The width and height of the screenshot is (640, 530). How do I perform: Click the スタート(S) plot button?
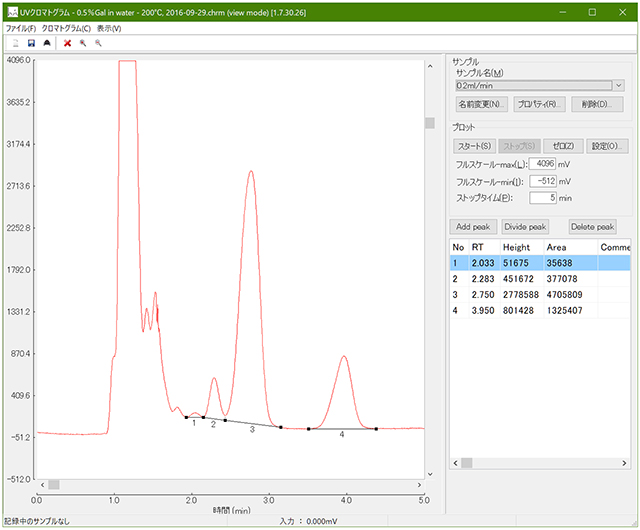click(474, 146)
